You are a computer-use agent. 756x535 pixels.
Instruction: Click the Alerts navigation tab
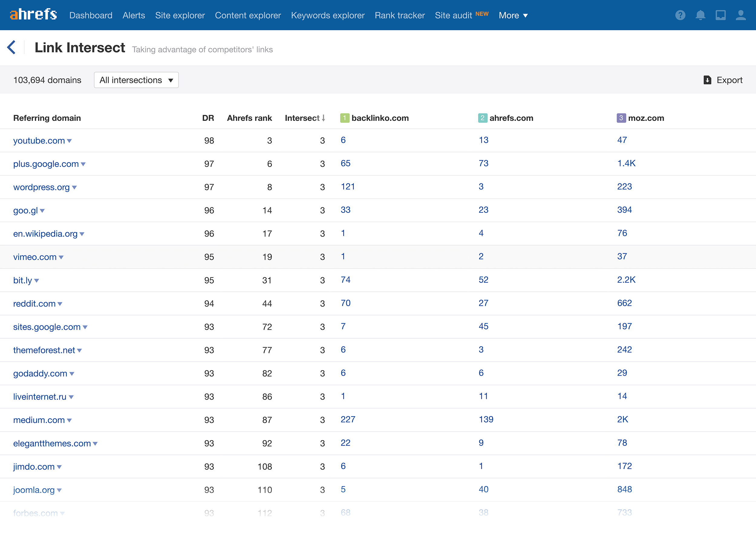tap(134, 16)
